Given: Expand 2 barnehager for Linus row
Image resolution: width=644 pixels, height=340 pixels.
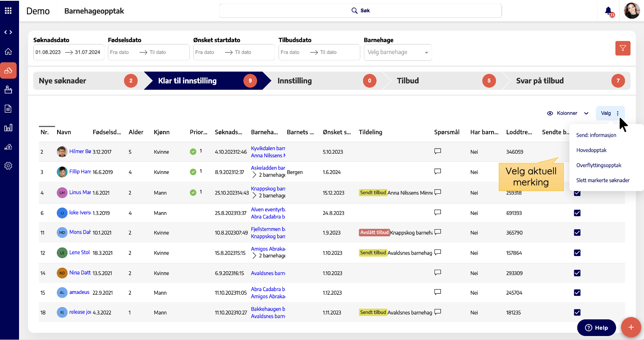Looking at the screenshot, I should [x=254, y=195].
